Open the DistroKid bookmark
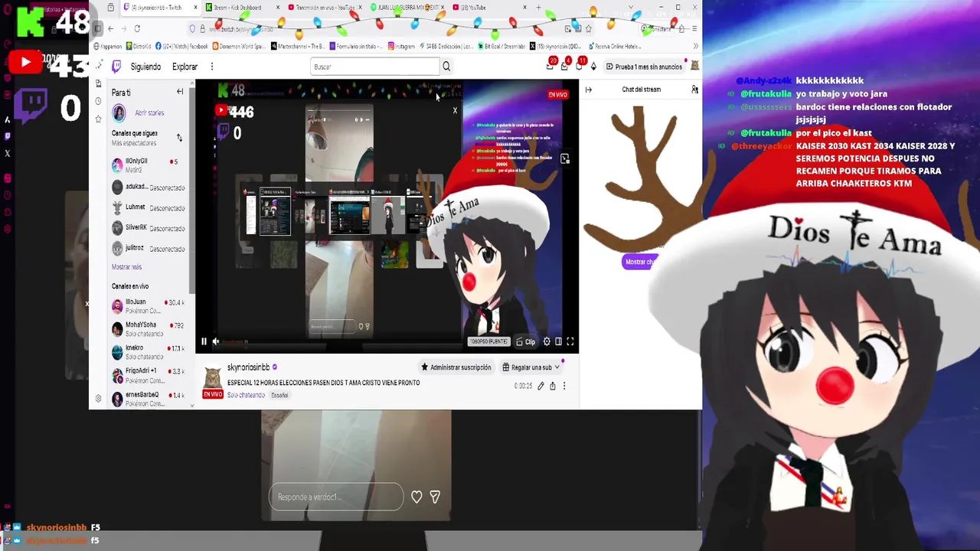The width and height of the screenshot is (980, 551). (138, 46)
